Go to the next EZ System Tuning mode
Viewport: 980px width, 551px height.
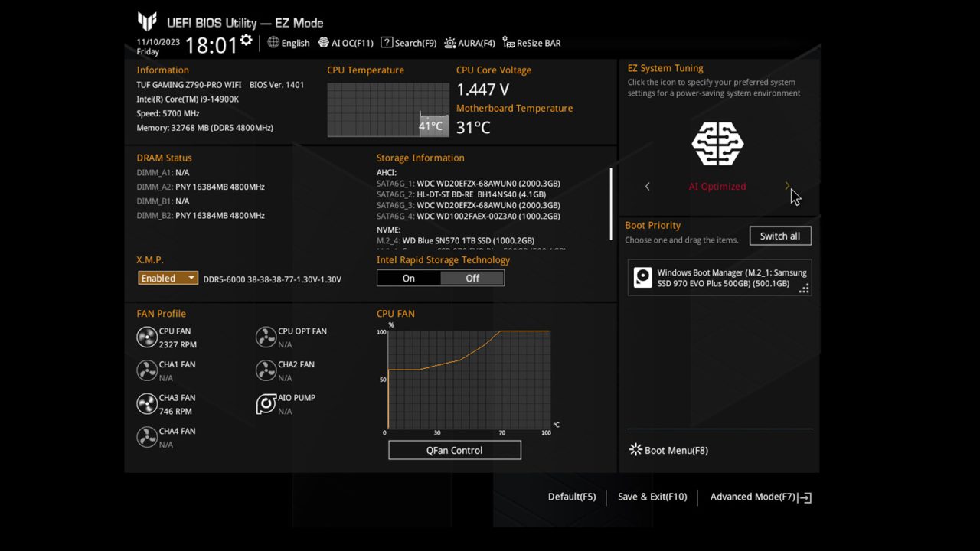click(x=787, y=186)
